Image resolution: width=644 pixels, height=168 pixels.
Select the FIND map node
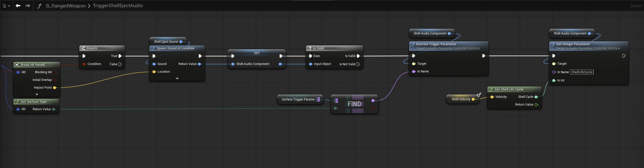[x=354, y=104]
